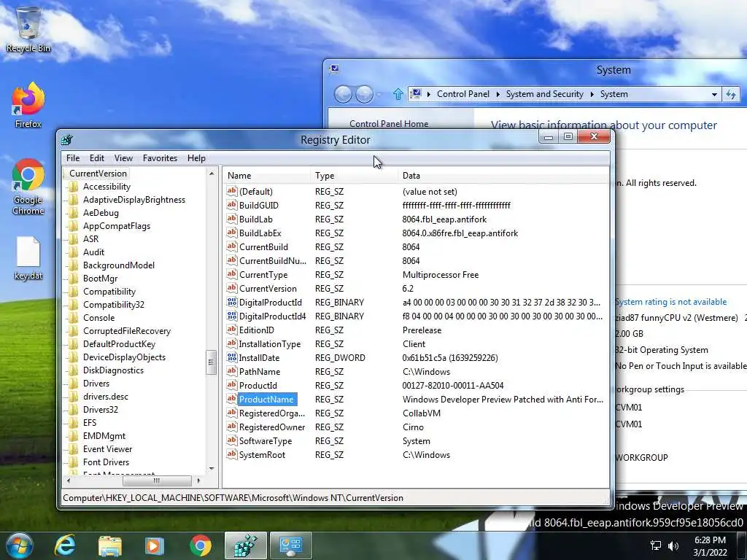Image resolution: width=747 pixels, height=560 pixels.
Task: Select the InstallDate DWORD value icon
Action: click(232, 357)
